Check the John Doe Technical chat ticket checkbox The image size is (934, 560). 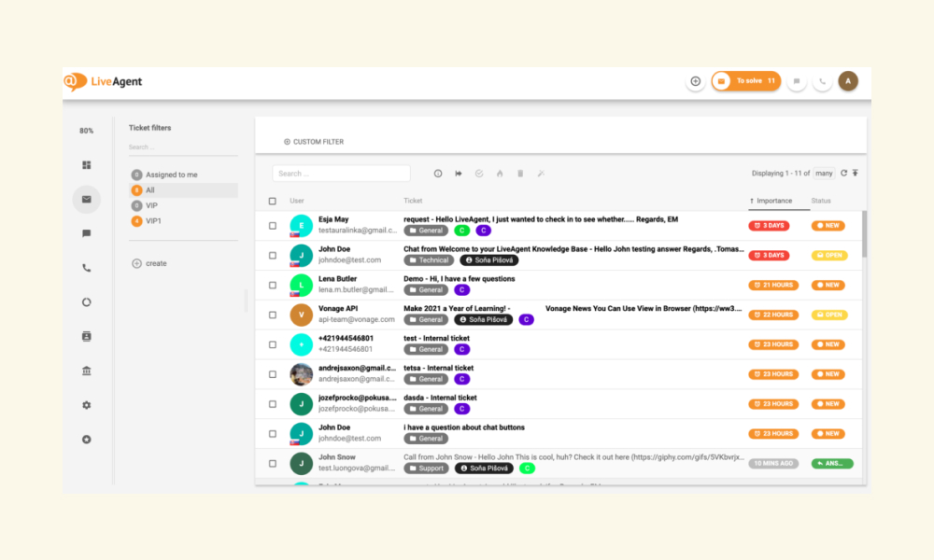pyautogui.click(x=272, y=256)
